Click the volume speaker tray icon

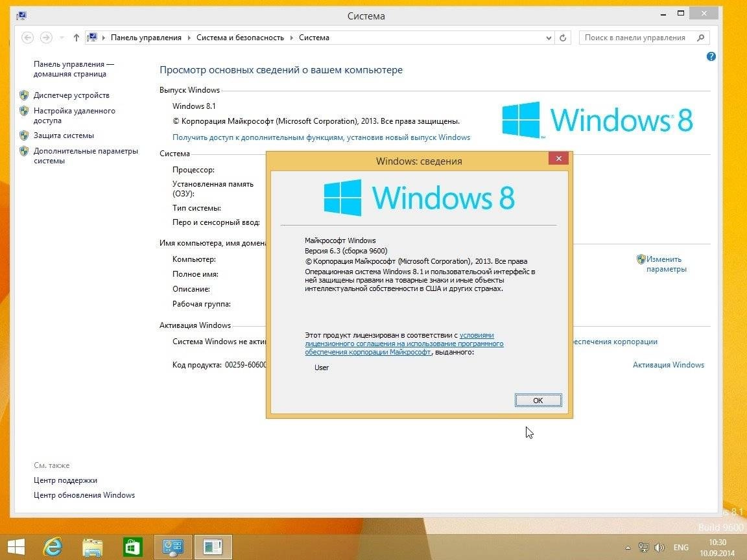[659, 548]
